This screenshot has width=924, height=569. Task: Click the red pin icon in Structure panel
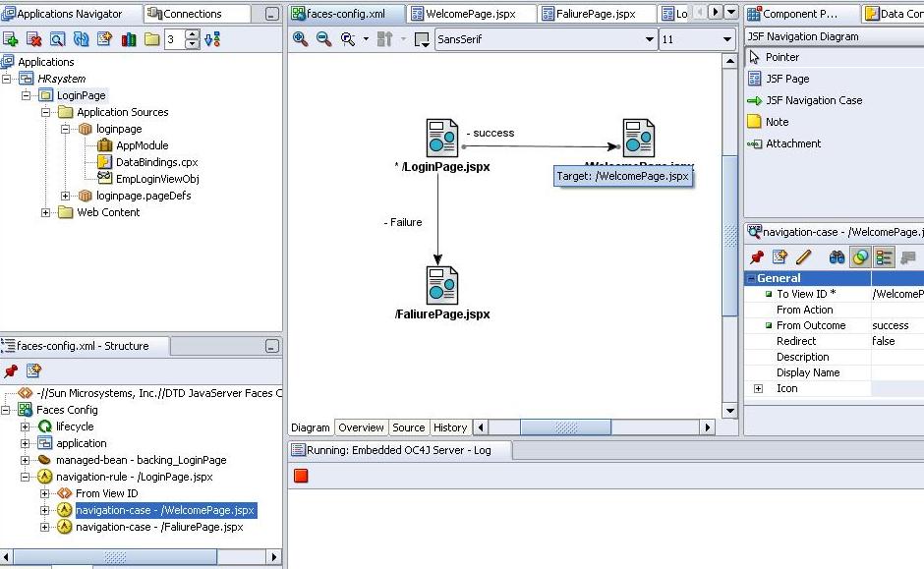(12, 370)
